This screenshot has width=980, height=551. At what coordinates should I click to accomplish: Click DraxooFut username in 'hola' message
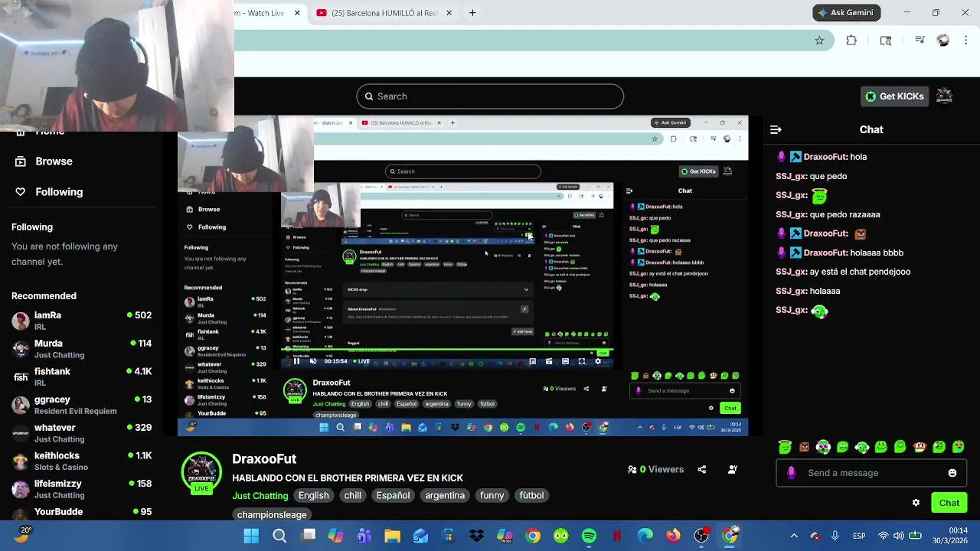tap(825, 157)
